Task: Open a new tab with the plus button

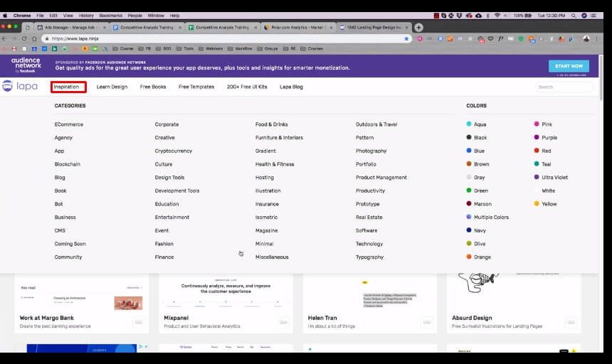Action: click(418, 27)
